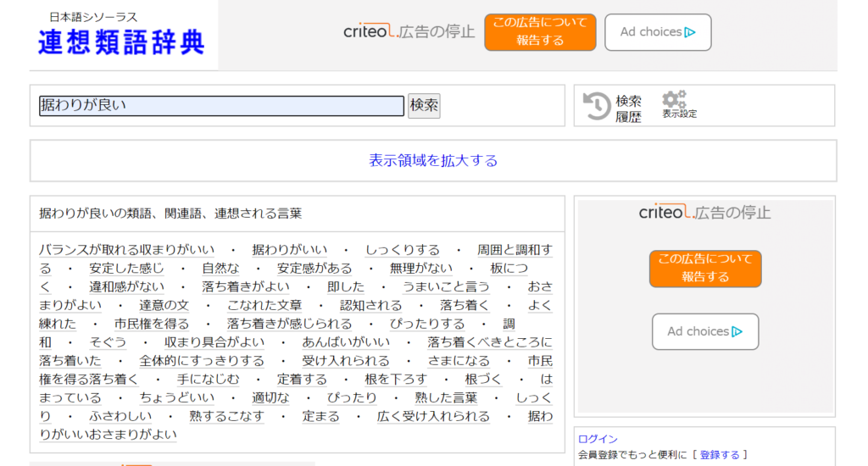The height and width of the screenshot is (466, 868).
Task: Click sidebar orange この広告について報告する button
Action: 705,269
